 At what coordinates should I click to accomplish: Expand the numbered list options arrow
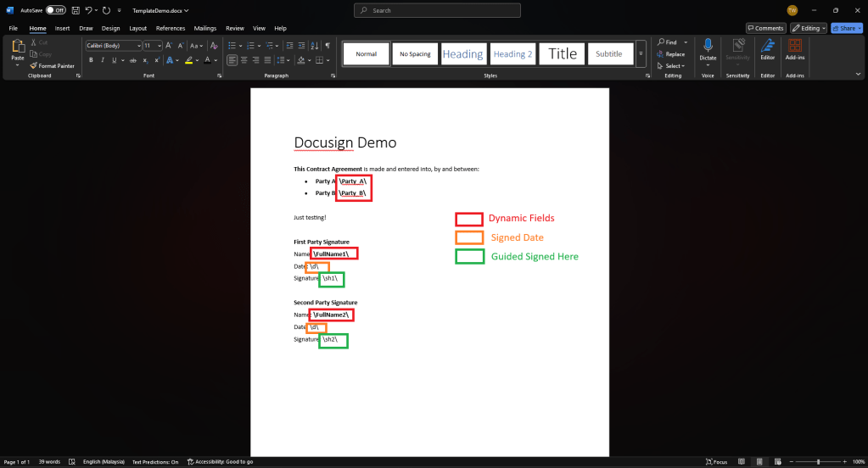[259, 46]
